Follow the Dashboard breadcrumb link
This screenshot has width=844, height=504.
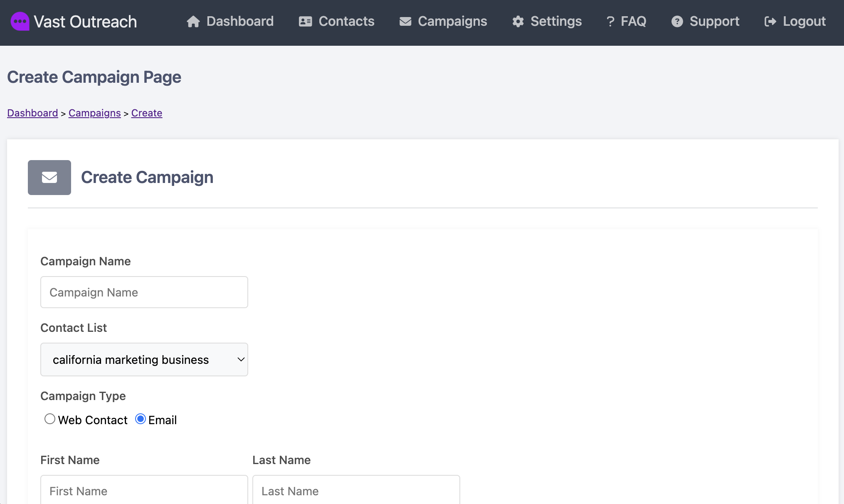coord(32,113)
